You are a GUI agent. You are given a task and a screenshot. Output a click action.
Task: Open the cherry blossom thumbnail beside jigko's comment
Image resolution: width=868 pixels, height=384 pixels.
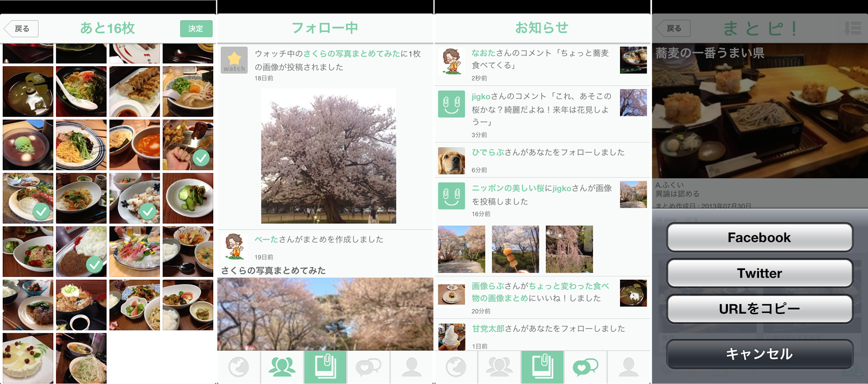coord(634,103)
